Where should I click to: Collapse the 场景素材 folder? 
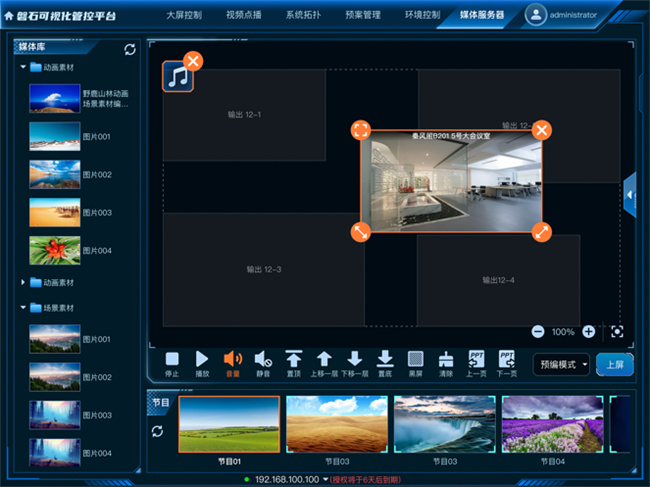(23, 308)
